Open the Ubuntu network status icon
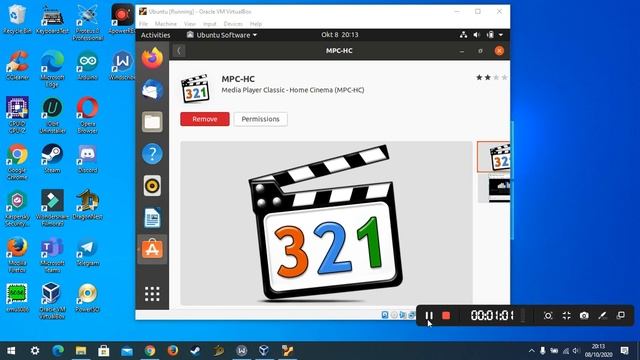The height and width of the screenshot is (360, 640). click(x=463, y=35)
